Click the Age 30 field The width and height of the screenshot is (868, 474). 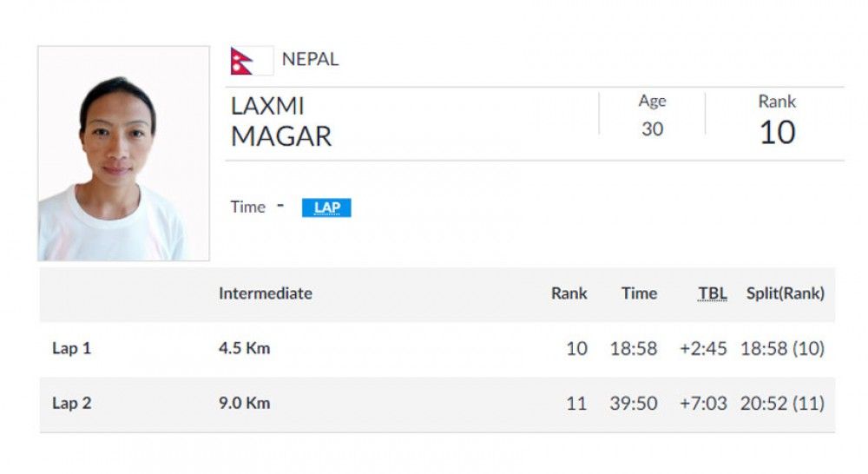click(652, 129)
